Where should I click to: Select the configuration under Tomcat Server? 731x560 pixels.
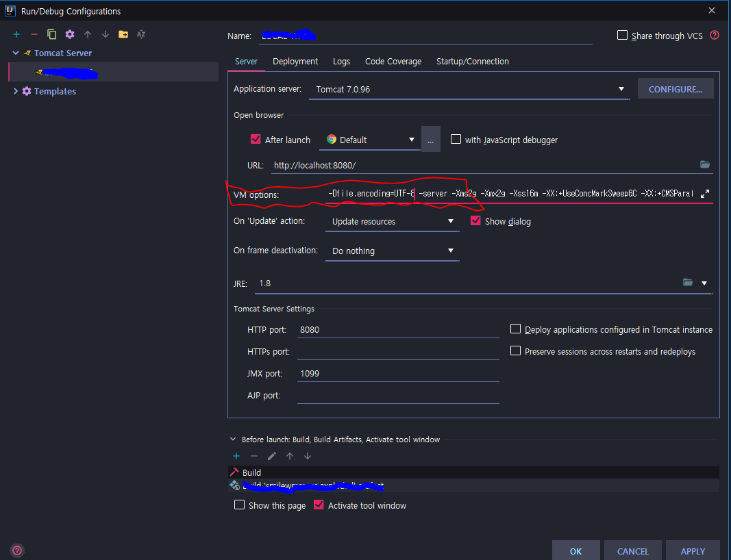(114, 72)
